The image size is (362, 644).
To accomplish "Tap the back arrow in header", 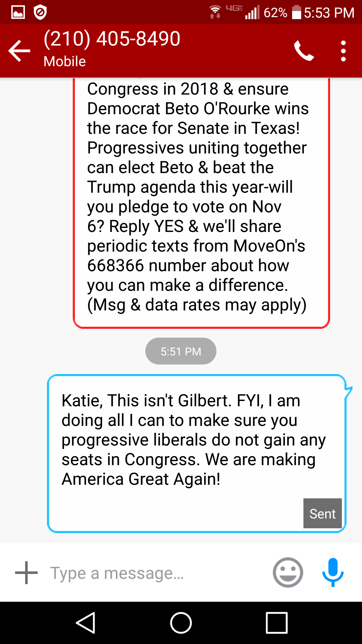I will pyautogui.click(x=19, y=51).
